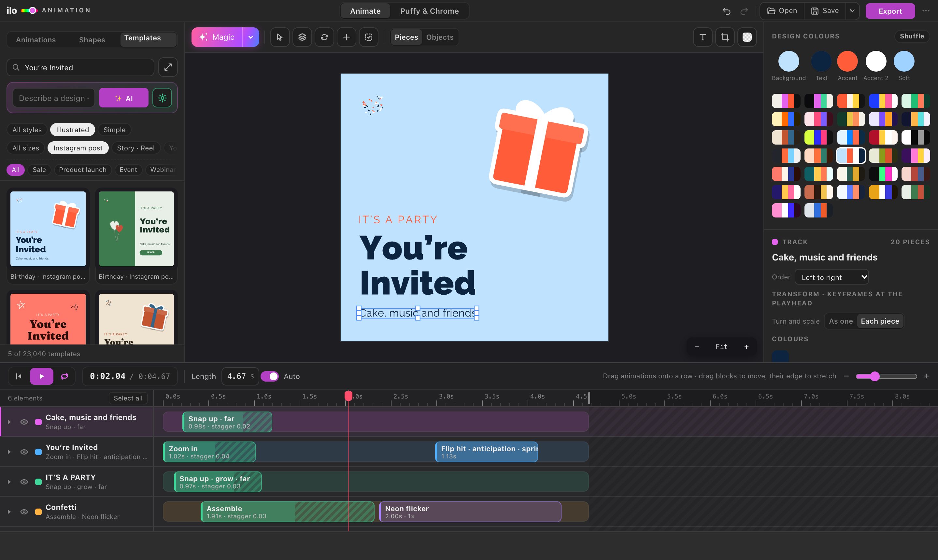Viewport: 938px width, 560px height.
Task: Hide the Confetti track
Action: [x=24, y=512]
